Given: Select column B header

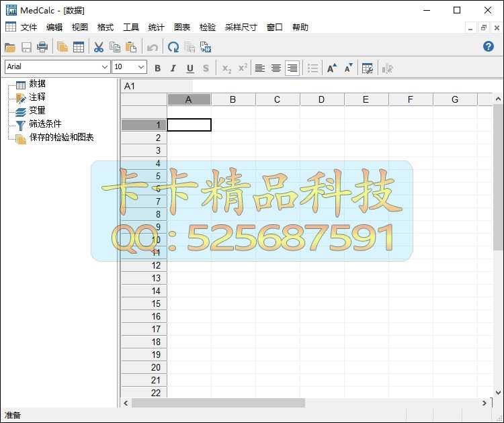Looking at the screenshot, I should [233, 99].
